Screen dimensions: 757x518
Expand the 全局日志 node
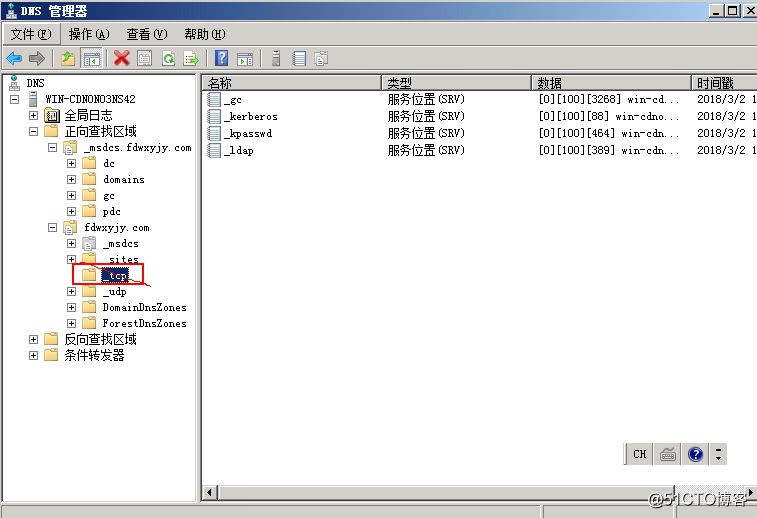click(x=33, y=115)
